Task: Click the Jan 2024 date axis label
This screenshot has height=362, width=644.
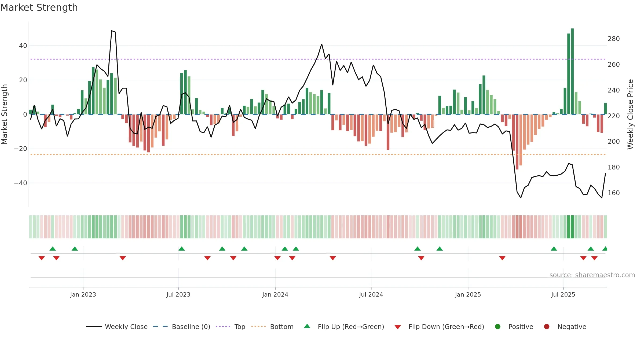Action: pyautogui.click(x=275, y=294)
